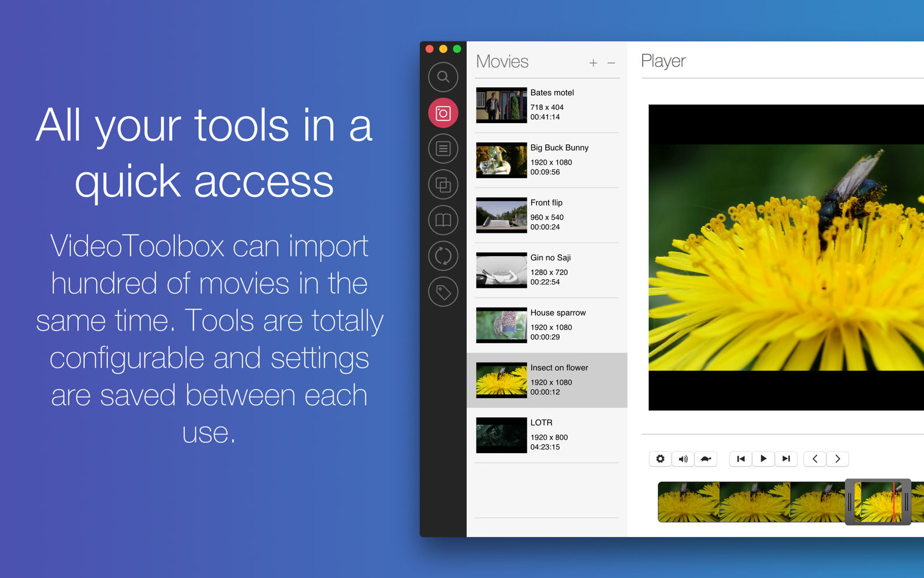Select LOTR movie title
Image resolution: width=924 pixels, height=578 pixels.
point(541,423)
